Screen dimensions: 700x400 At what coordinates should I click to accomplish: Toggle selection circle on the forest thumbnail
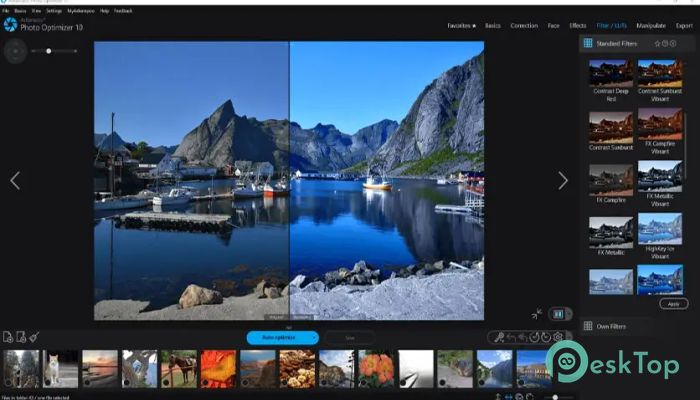pos(8,383)
